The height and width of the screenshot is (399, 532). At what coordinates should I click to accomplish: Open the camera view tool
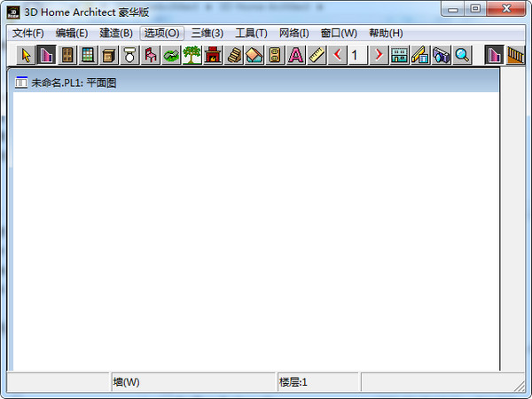coord(441,55)
